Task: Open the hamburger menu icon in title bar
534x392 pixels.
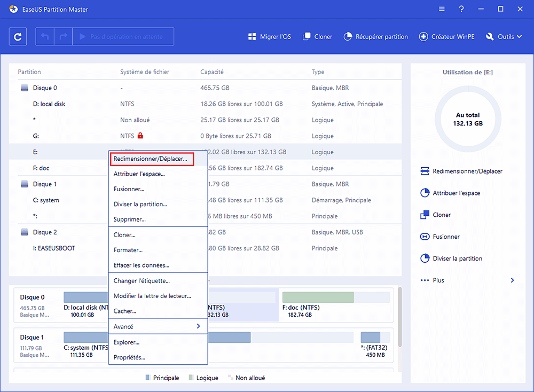Action: (442, 9)
